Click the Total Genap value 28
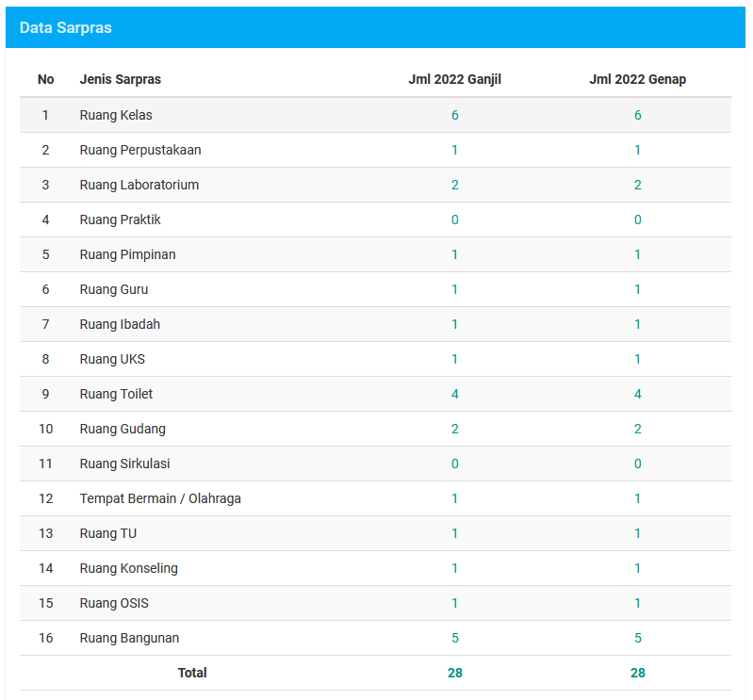This screenshot has width=753, height=700. point(638,673)
